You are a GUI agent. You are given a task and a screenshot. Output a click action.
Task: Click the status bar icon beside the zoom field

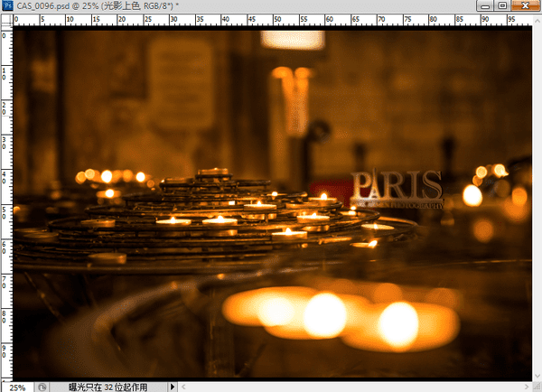(42, 387)
